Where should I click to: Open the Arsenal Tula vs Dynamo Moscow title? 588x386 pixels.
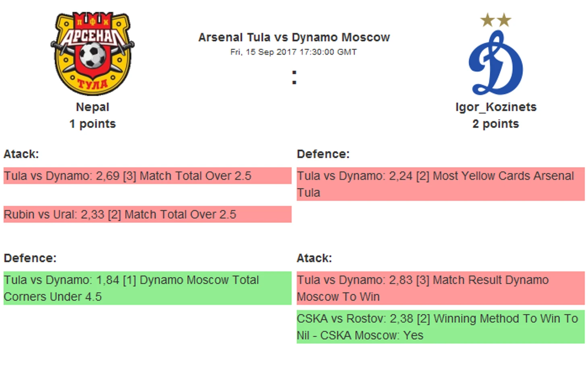[294, 37]
